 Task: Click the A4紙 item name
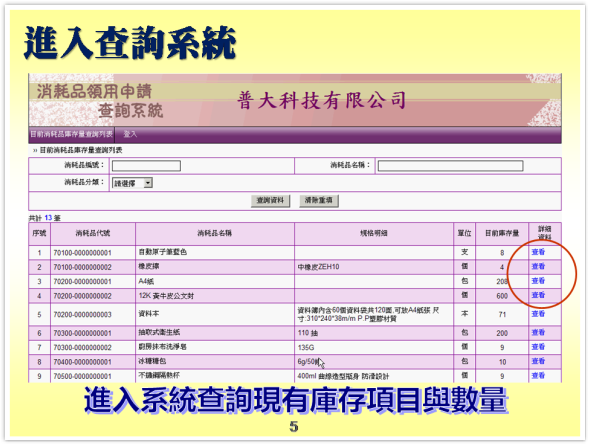coord(146,281)
